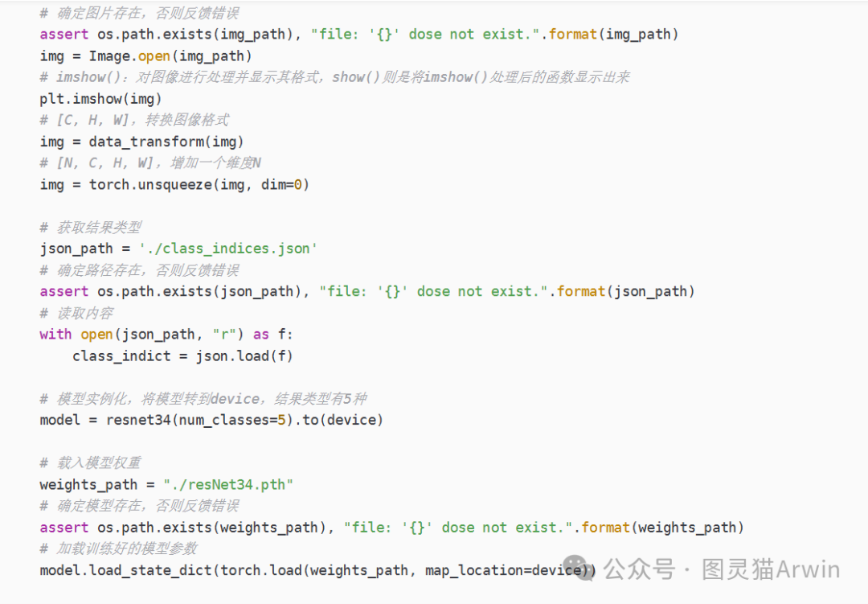
Task: Click the 图灵猫Arwin watermark text
Action: [771, 569]
